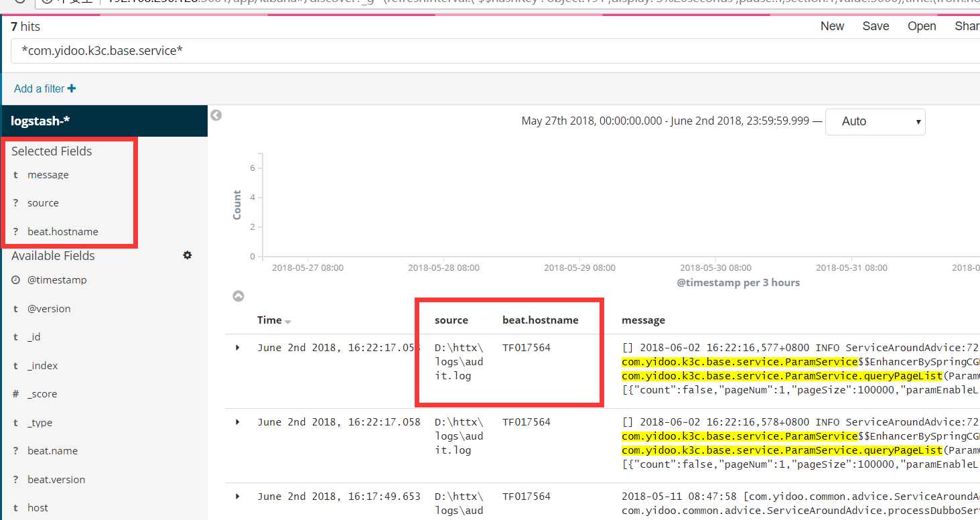The image size is (980, 520).
Task: Select the beat.version available field
Action: pyautogui.click(x=56, y=480)
